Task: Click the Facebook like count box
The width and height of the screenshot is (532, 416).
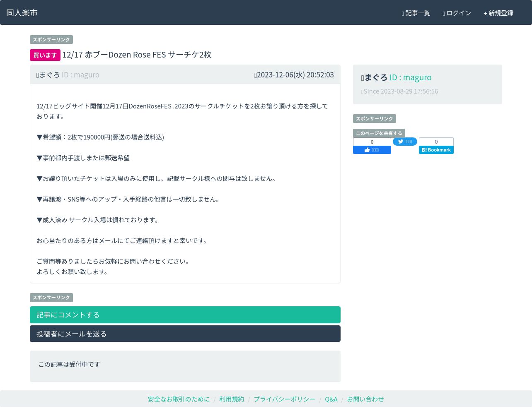Action: pos(372,142)
